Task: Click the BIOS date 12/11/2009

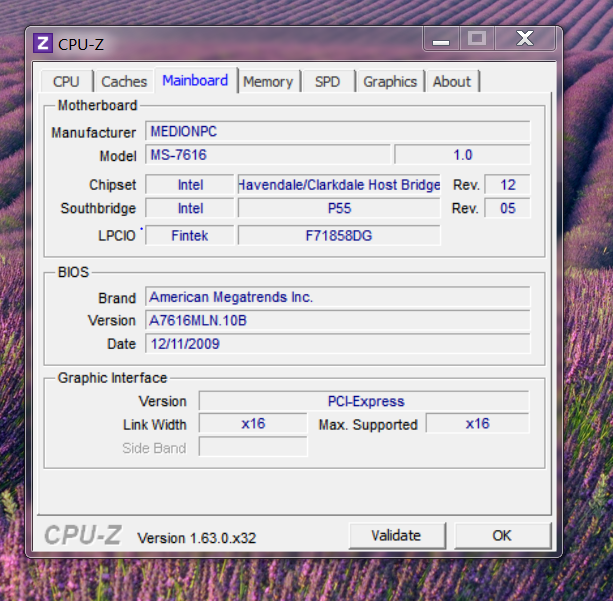Action: (x=337, y=344)
